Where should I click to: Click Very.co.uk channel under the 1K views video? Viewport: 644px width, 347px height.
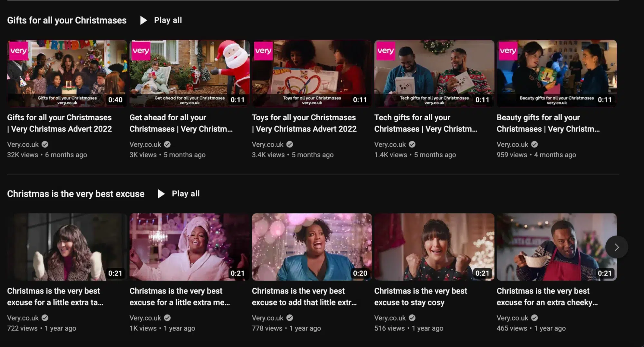(x=145, y=318)
